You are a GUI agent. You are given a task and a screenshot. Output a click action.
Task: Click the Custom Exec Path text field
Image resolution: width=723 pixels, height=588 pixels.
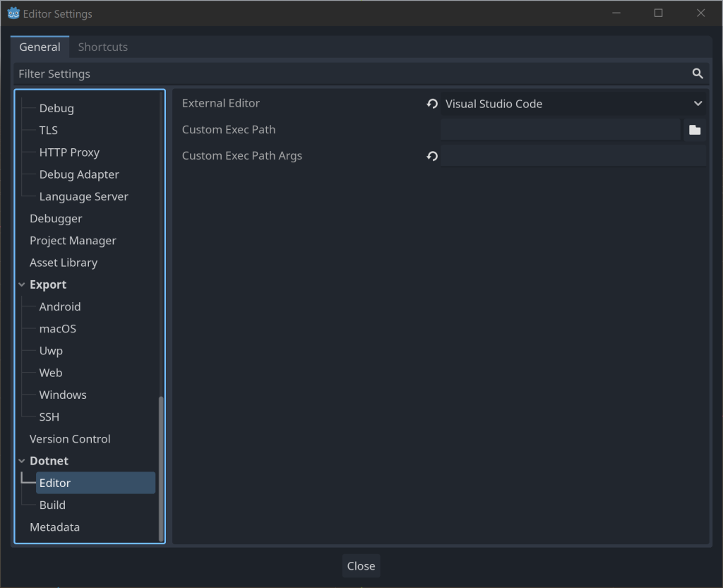561,130
